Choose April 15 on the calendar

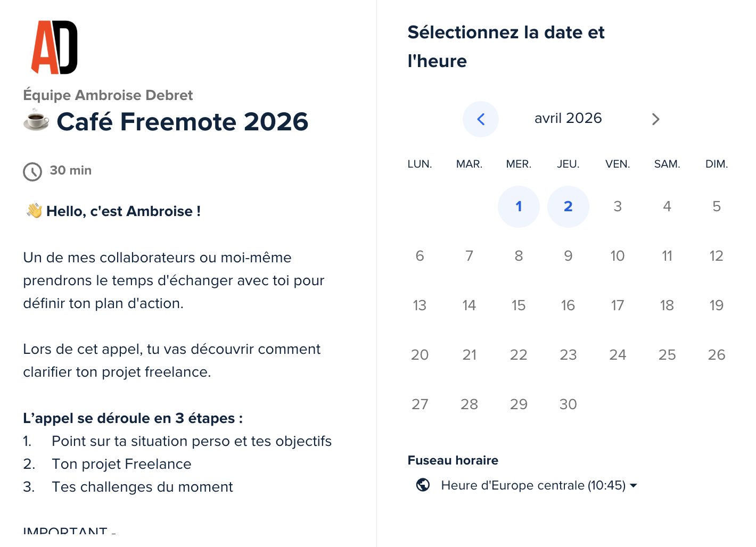(x=519, y=305)
